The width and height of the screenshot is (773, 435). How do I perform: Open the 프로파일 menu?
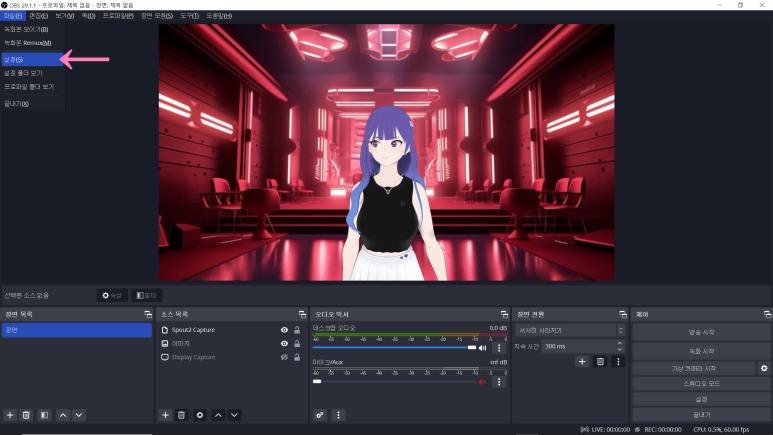118,16
